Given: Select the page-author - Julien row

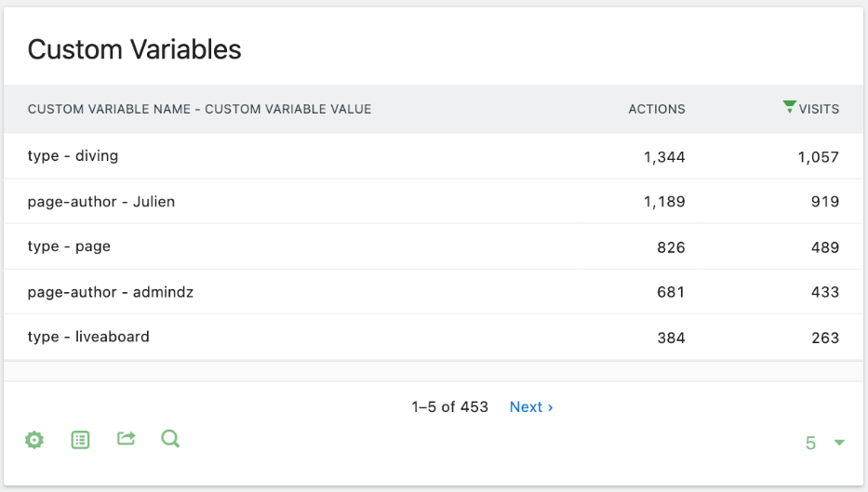Looking at the screenshot, I should 100,202.
